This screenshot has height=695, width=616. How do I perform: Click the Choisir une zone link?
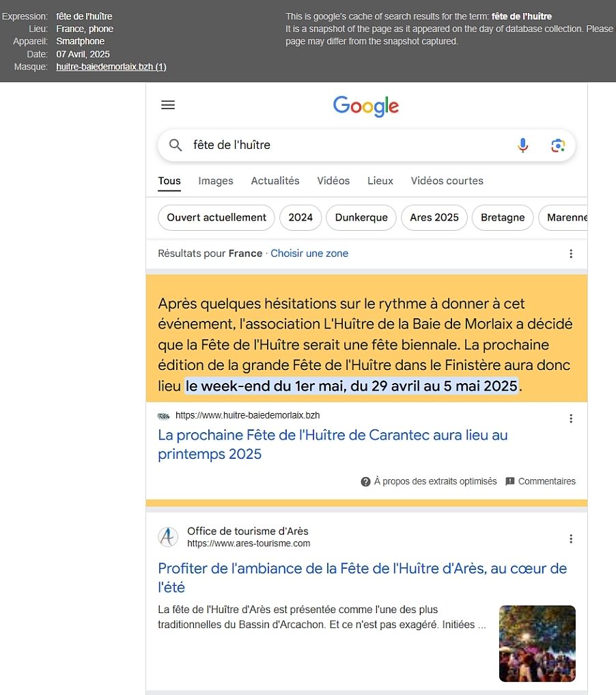click(309, 253)
